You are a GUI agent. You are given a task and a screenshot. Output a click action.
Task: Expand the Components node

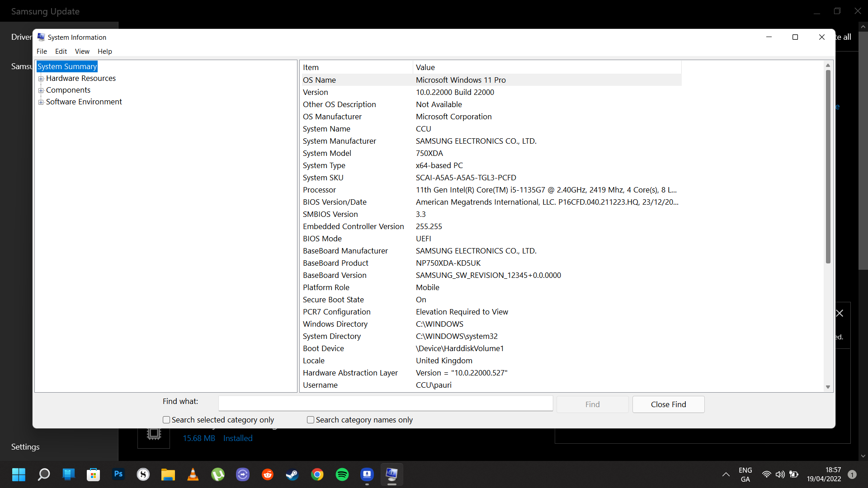point(41,90)
